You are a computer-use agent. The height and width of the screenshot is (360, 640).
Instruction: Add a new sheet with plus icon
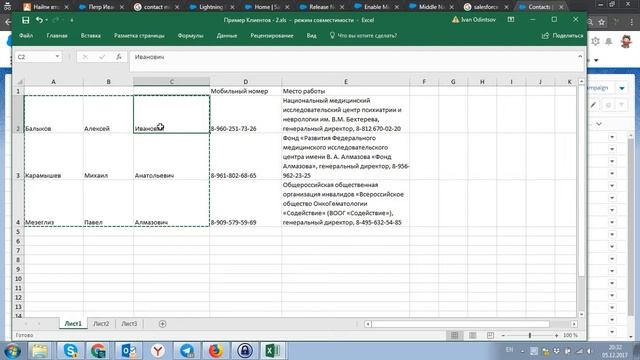(162, 324)
